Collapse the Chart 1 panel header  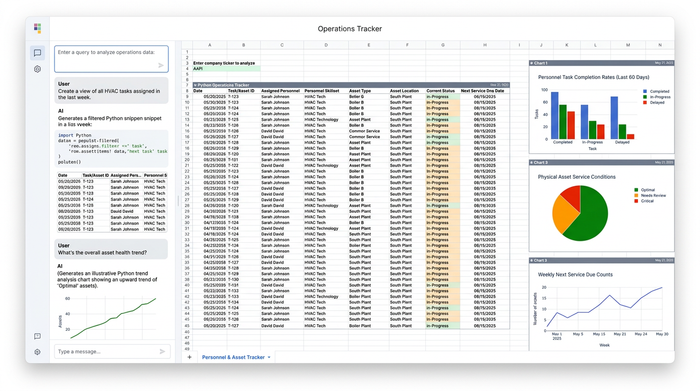532,63
